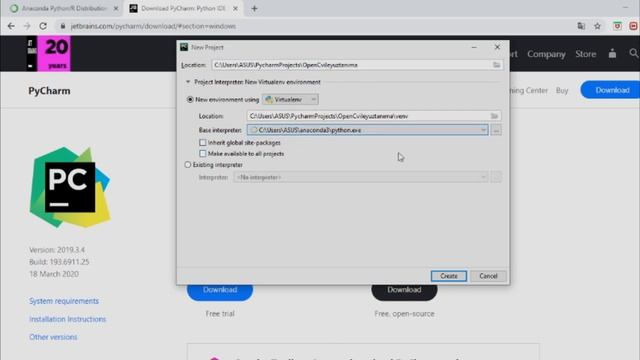Click the "Free trial" label

tap(220, 313)
